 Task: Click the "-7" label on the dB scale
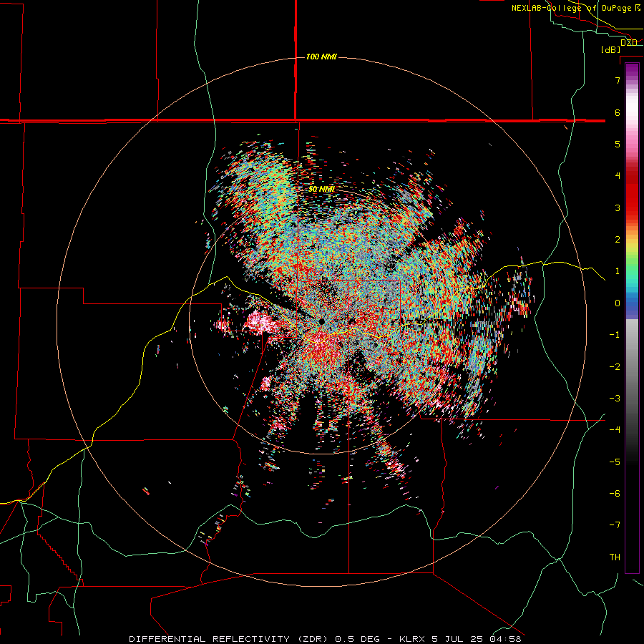(x=615, y=525)
